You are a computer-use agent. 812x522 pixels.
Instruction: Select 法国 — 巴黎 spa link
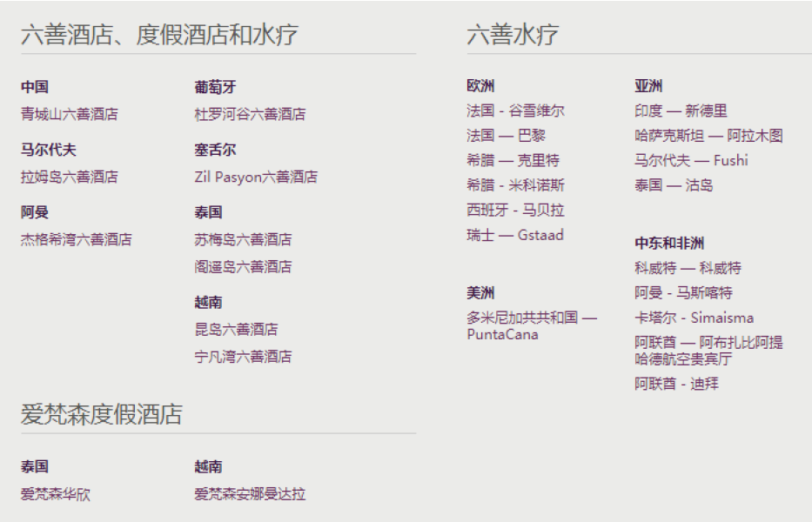(506, 136)
